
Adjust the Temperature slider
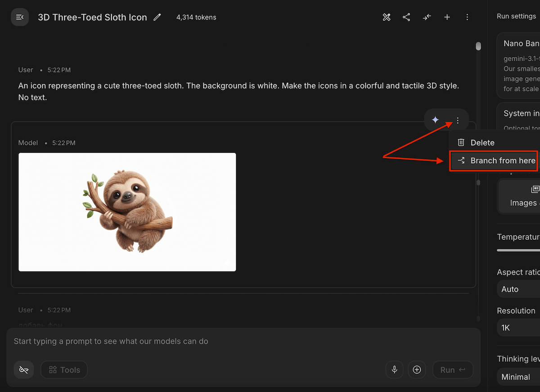[518, 250]
